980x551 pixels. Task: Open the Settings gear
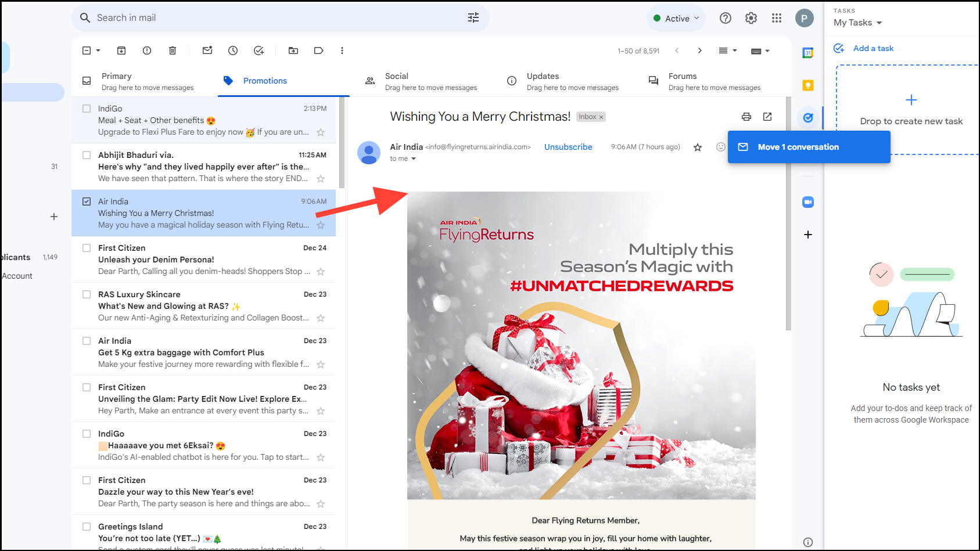pos(751,18)
